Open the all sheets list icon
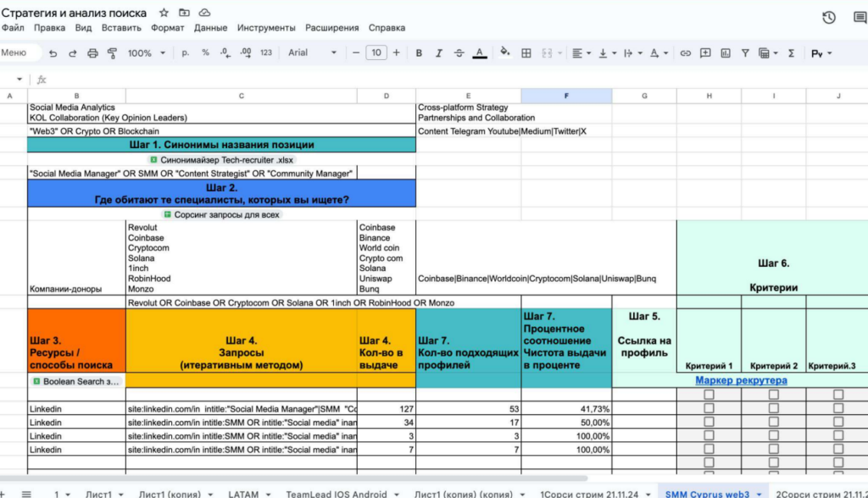The image size is (868, 498). click(x=26, y=494)
